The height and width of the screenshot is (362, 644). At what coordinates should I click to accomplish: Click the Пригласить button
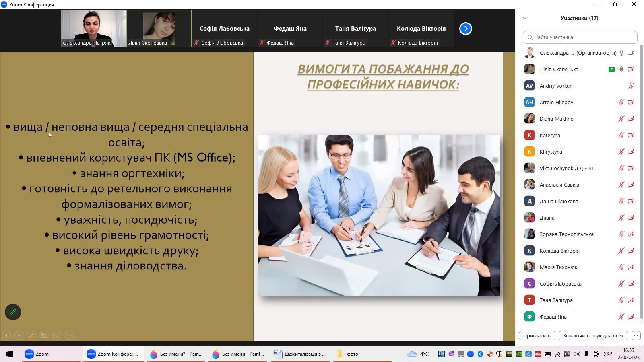point(537,335)
